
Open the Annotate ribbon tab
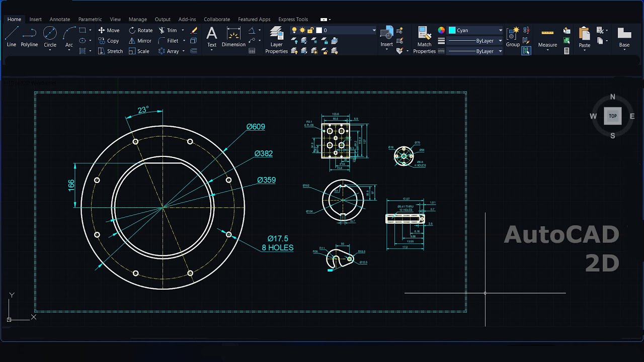pyautogui.click(x=60, y=19)
